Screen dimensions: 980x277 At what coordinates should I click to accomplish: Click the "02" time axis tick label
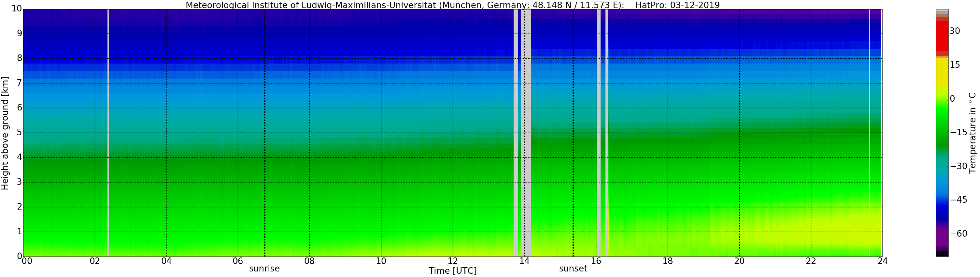[95, 261]
